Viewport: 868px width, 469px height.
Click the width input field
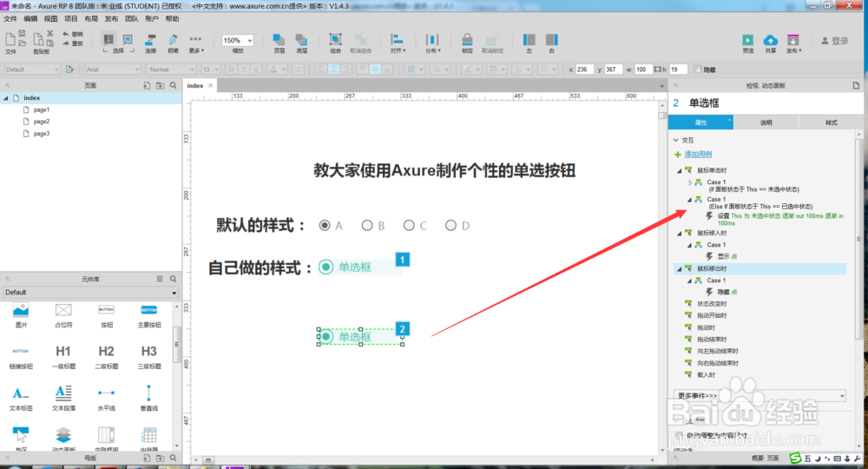point(643,69)
